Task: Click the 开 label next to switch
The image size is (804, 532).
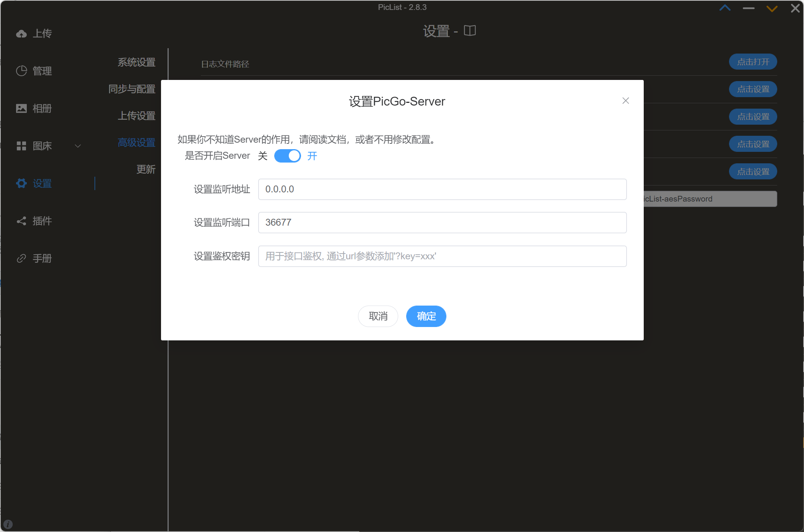Action: (x=312, y=156)
